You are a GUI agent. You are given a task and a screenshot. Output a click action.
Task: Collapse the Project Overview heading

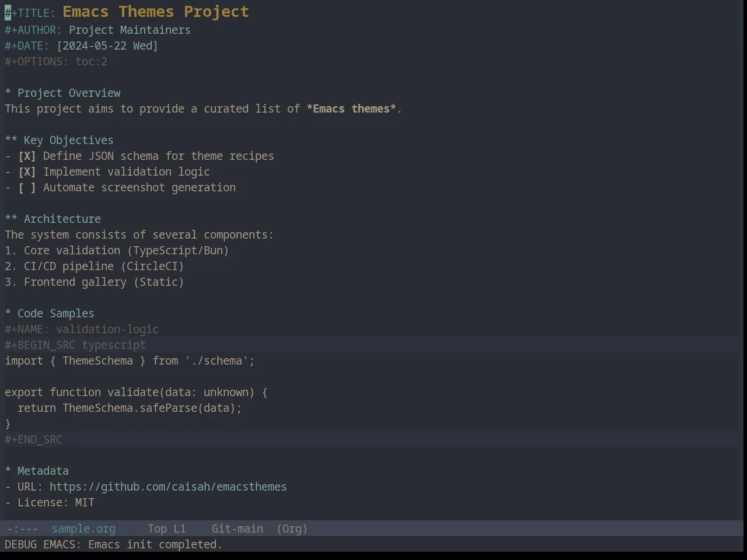(x=63, y=93)
